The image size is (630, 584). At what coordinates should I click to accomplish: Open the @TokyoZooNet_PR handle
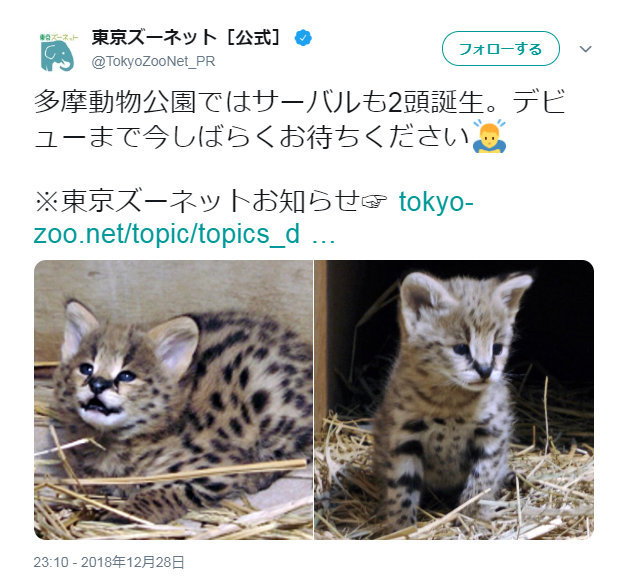[x=153, y=61]
